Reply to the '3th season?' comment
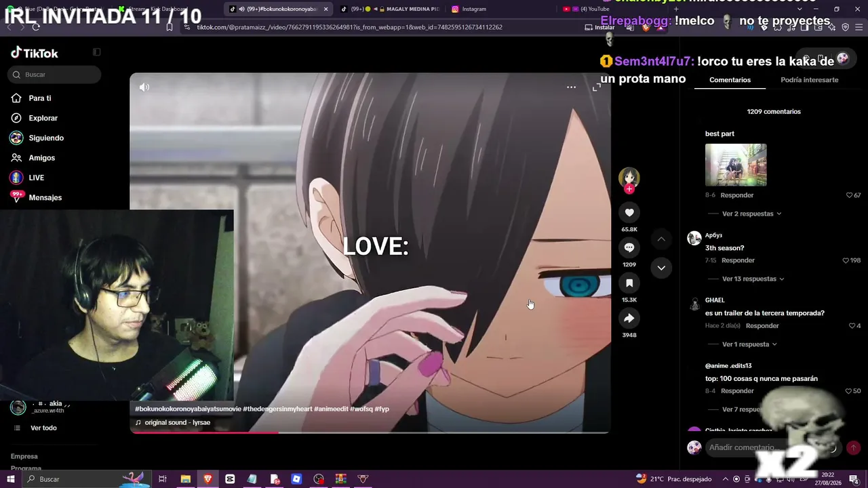The height and width of the screenshot is (488, 868). [x=738, y=260]
